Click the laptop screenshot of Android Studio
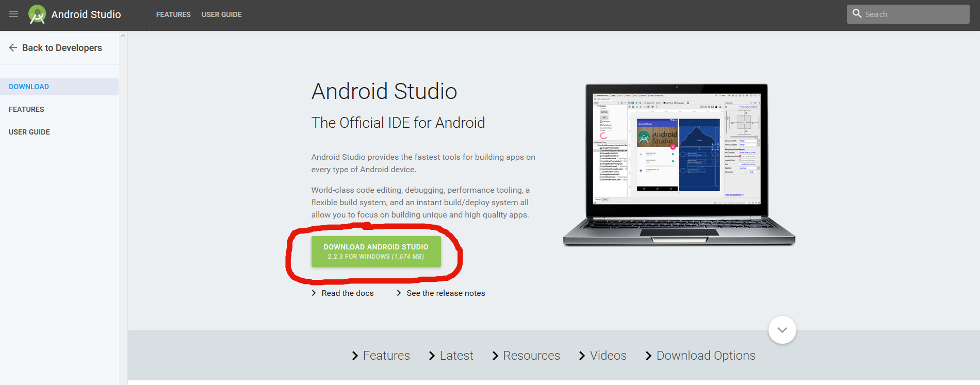The height and width of the screenshot is (385, 980). point(679,165)
